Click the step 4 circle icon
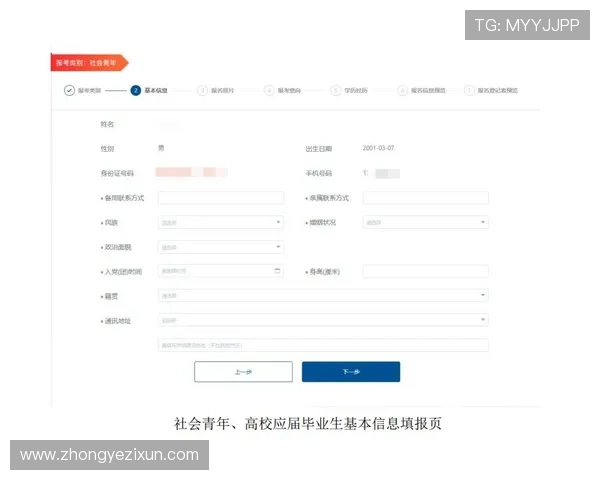The image size is (600, 480). (269, 90)
